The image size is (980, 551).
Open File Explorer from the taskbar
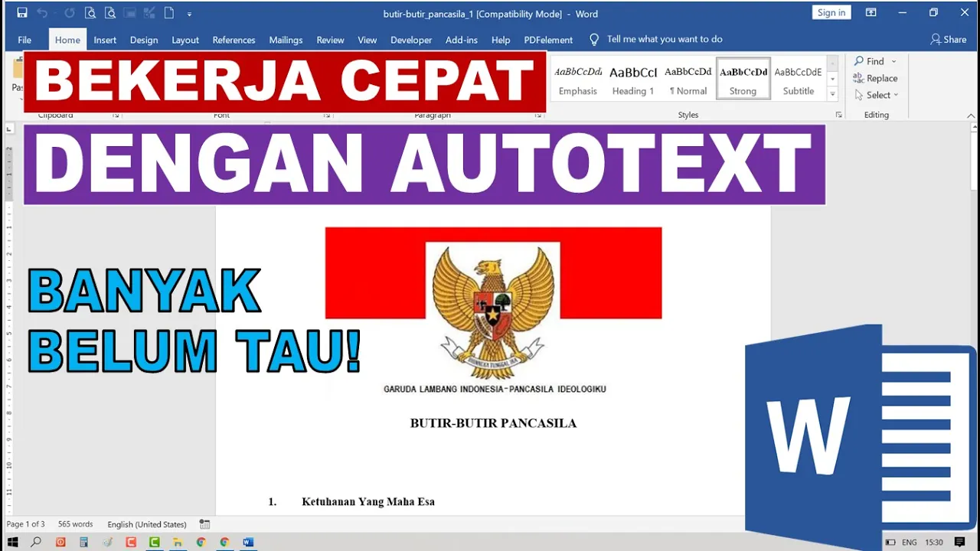178,542
